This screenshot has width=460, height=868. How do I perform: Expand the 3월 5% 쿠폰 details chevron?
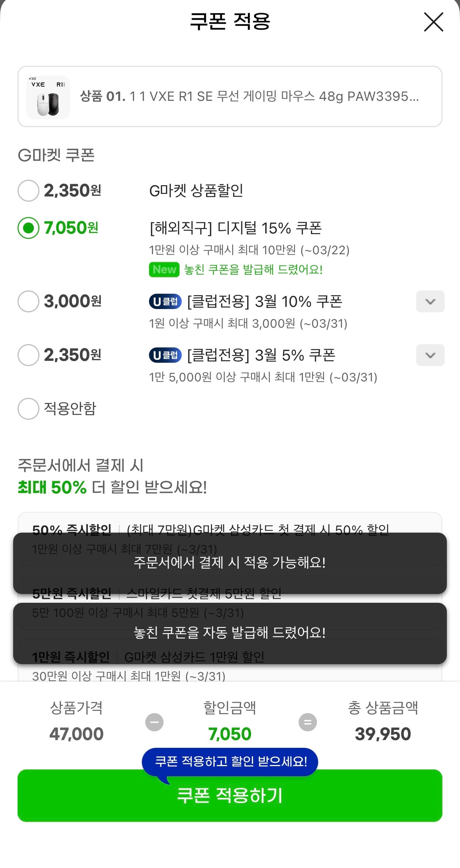(430, 355)
